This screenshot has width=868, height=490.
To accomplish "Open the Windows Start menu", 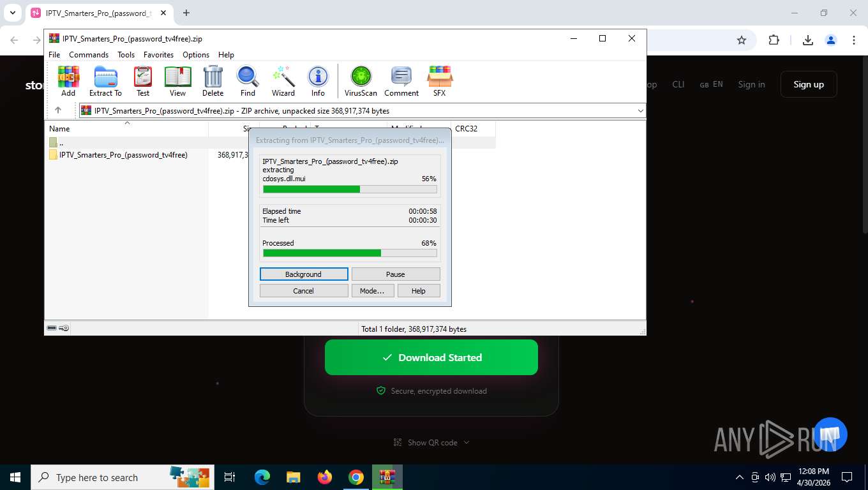I will click(15, 477).
